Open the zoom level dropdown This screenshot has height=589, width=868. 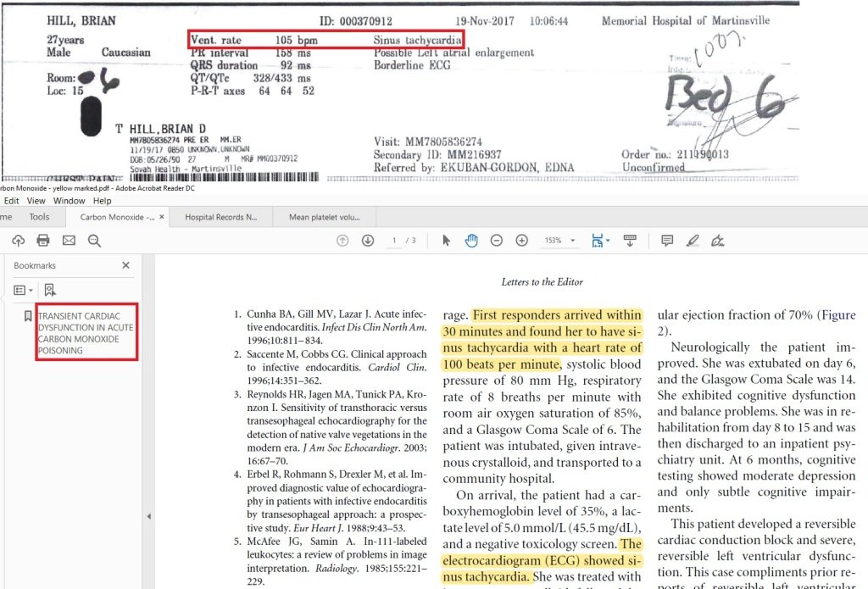[x=572, y=240]
